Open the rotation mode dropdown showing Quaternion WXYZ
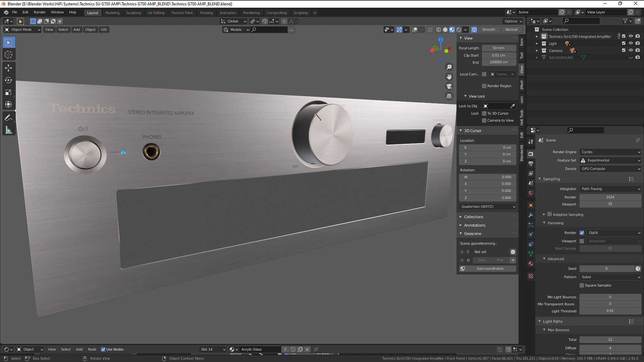Viewport: 644px width, 362px height. click(x=487, y=207)
